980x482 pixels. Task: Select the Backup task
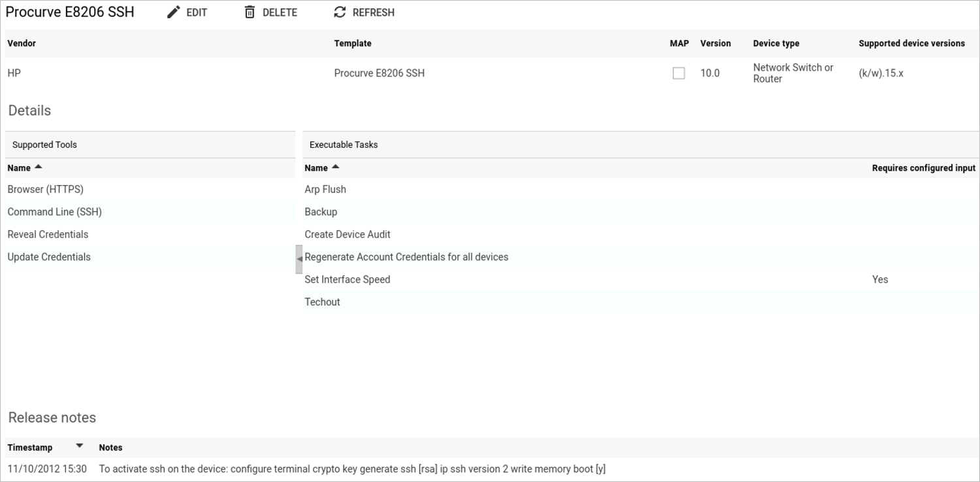(x=641, y=212)
